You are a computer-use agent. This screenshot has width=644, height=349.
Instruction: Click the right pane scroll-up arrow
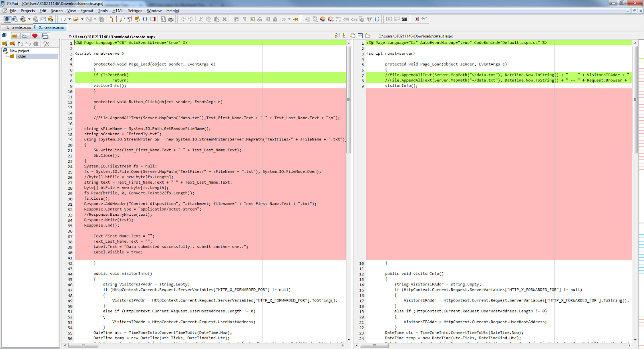coord(635,43)
